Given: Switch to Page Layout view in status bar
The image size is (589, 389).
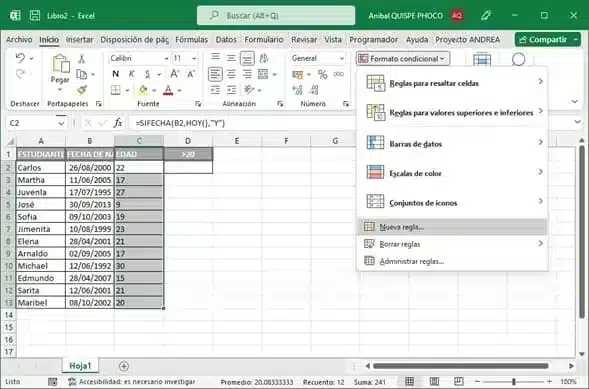Looking at the screenshot, I should tap(434, 381).
